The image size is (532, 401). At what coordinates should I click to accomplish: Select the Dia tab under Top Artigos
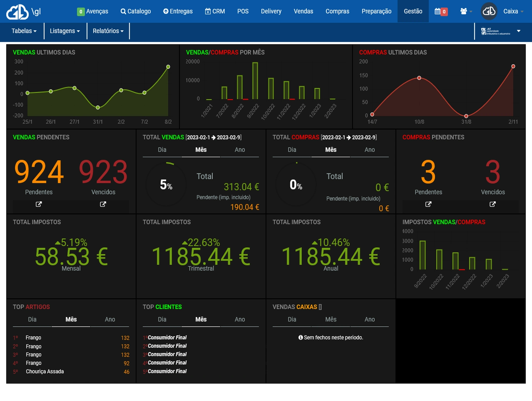32,319
